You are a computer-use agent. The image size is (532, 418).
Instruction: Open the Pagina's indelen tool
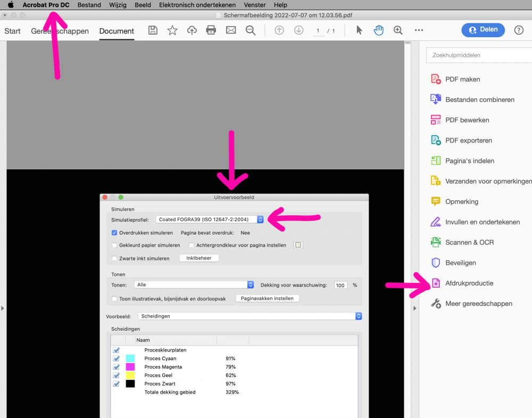[x=462, y=161]
